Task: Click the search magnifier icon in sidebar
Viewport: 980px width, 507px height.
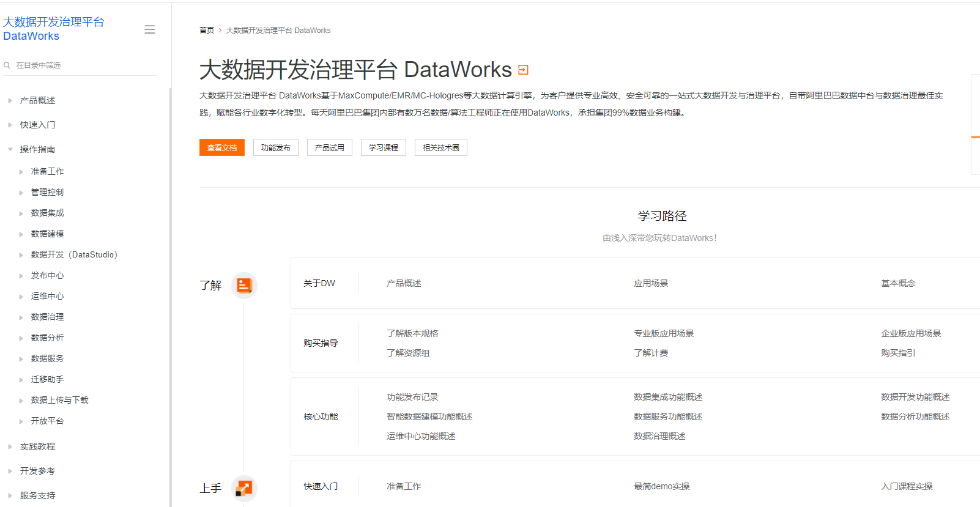Action: (7, 65)
